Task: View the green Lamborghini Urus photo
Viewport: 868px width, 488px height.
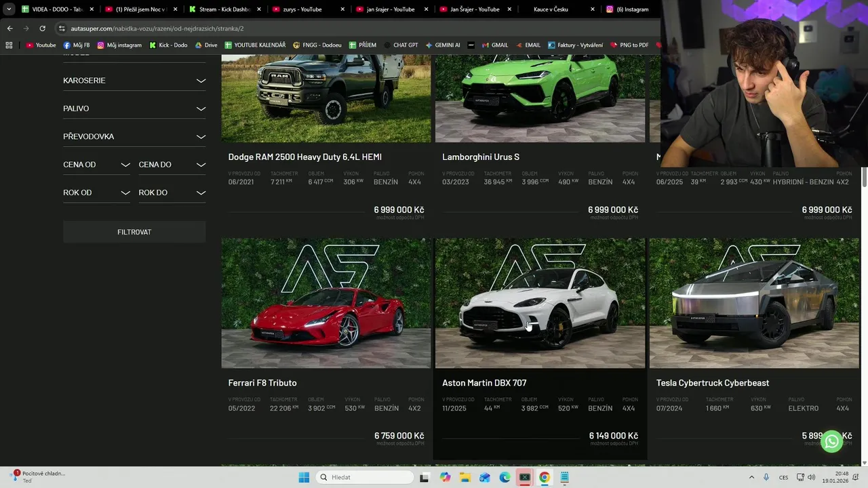Action: [540, 99]
